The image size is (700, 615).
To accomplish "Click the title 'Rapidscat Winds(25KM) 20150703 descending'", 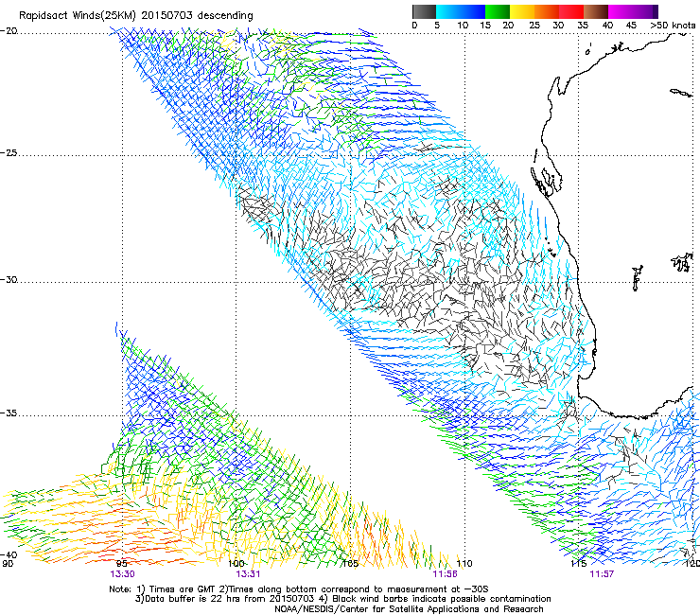I will pyautogui.click(x=135, y=16).
